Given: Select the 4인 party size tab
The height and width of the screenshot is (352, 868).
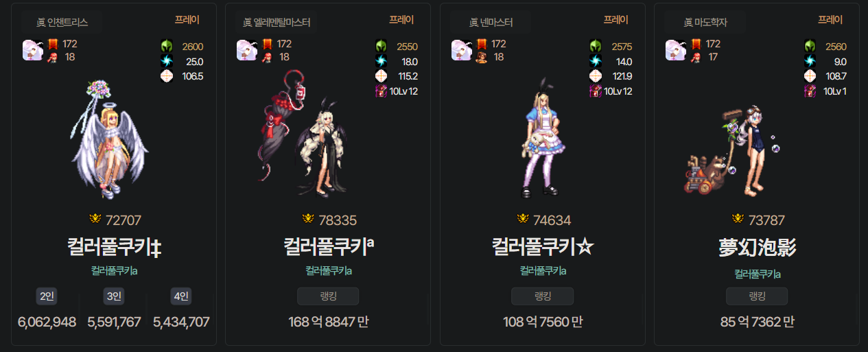Looking at the screenshot, I should pyautogui.click(x=181, y=296).
